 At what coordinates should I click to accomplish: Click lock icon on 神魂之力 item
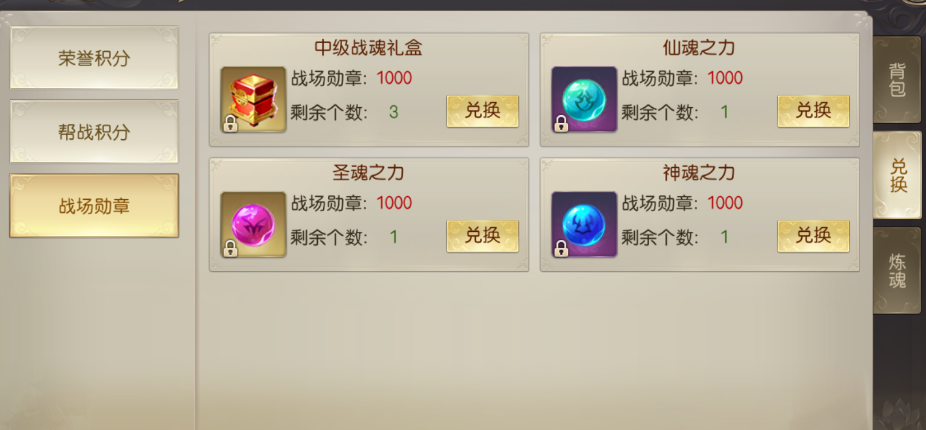[x=561, y=249]
